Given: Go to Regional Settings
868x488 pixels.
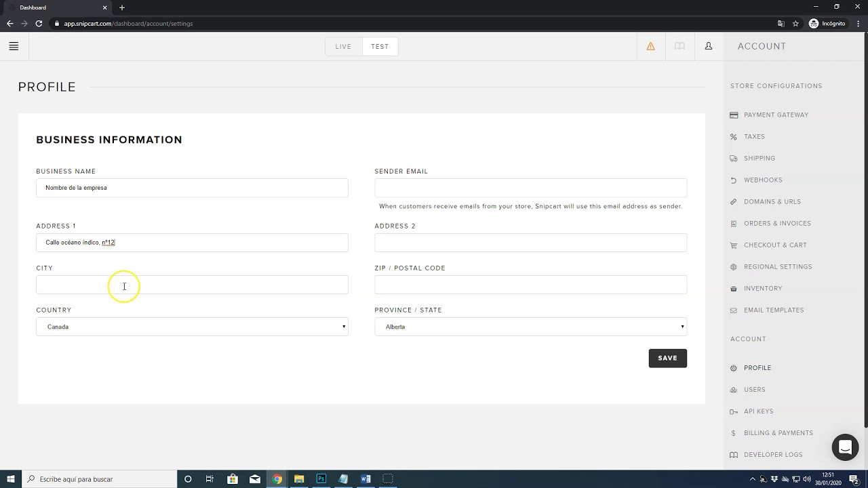Looking at the screenshot, I should tap(778, 267).
